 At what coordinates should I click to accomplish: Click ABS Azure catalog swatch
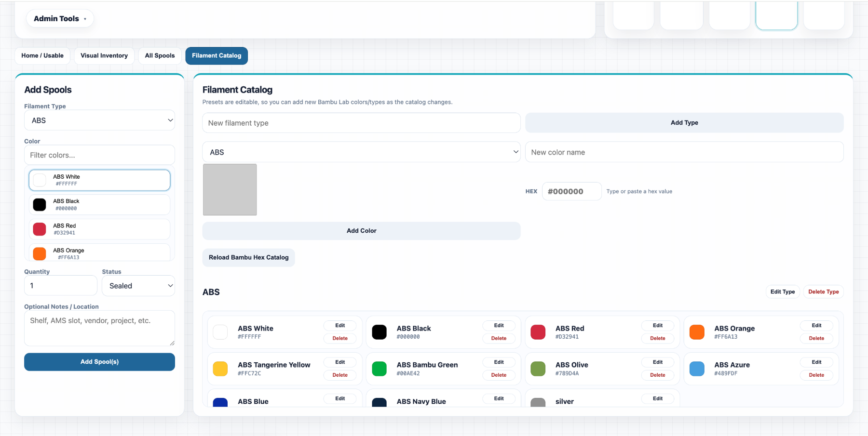pyautogui.click(x=697, y=369)
